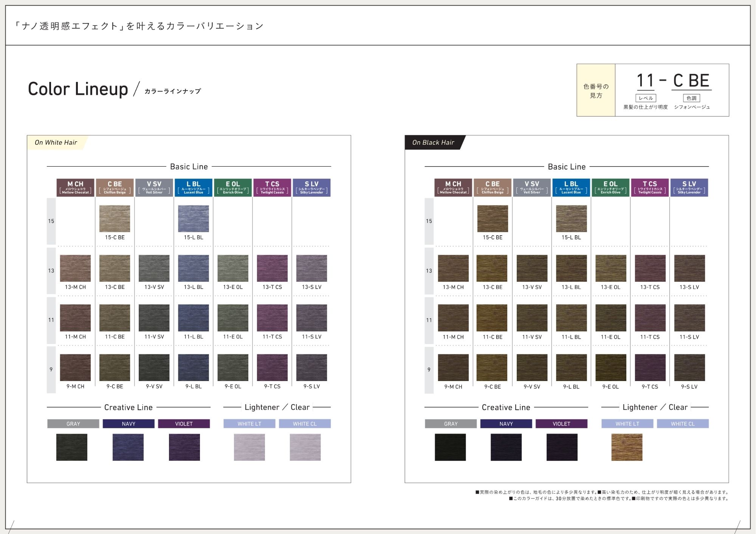Click the Color Lineup heading
The width and height of the screenshot is (756, 534).
coord(78,89)
